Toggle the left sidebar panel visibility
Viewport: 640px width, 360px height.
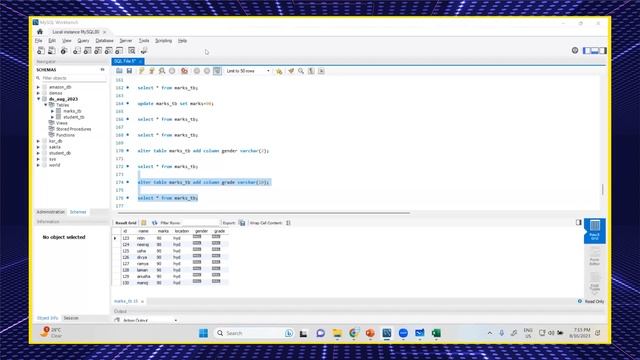(587, 51)
